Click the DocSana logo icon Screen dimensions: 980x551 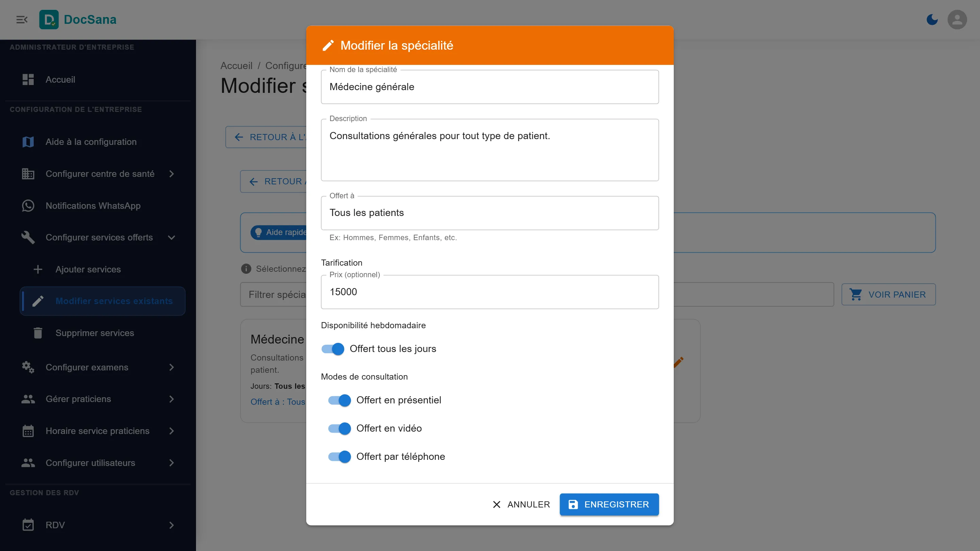click(49, 19)
